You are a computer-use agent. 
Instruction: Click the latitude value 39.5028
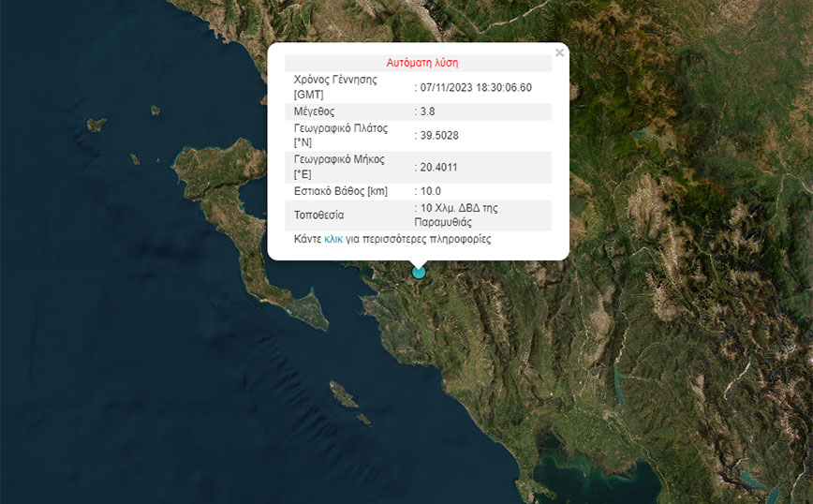[438, 136]
